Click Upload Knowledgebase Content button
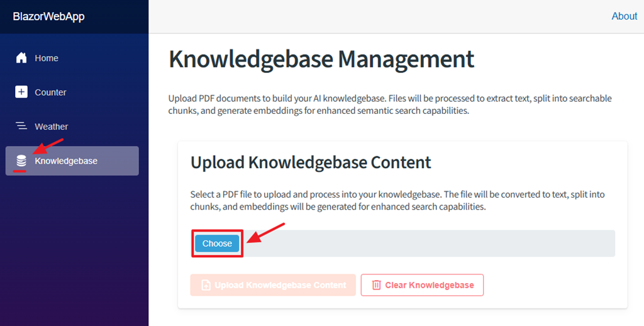The width and height of the screenshot is (644, 326). tap(273, 285)
